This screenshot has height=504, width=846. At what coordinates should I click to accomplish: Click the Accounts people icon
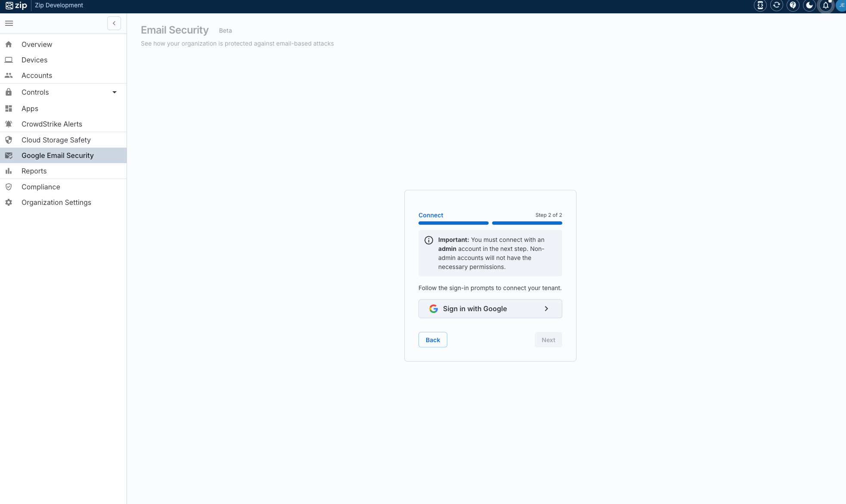[x=9, y=75]
